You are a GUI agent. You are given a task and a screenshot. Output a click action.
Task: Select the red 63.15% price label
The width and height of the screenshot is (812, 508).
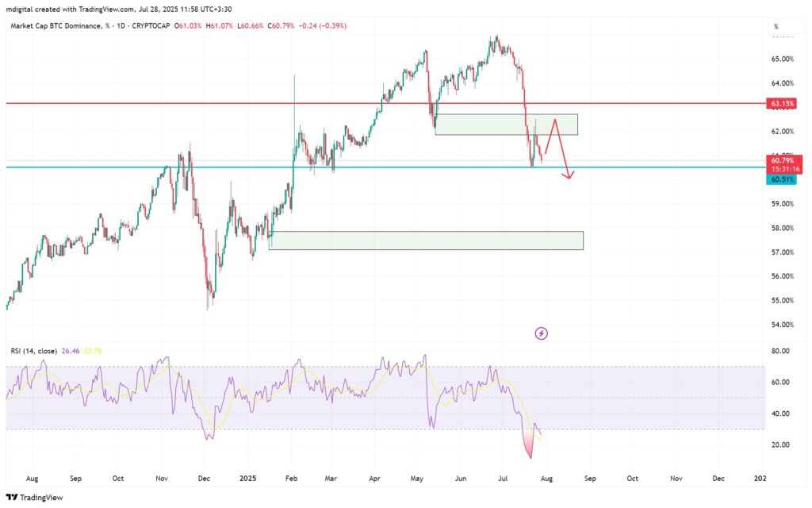(x=782, y=104)
